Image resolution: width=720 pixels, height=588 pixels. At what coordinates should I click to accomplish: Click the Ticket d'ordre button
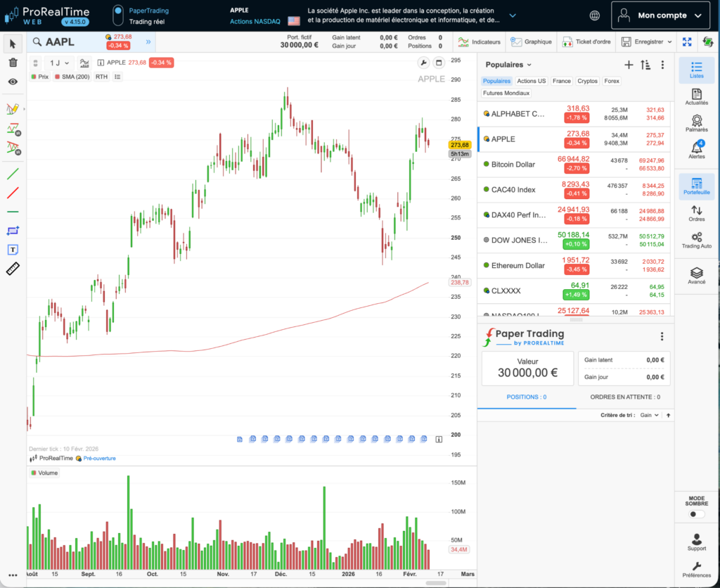coord(586,42)
